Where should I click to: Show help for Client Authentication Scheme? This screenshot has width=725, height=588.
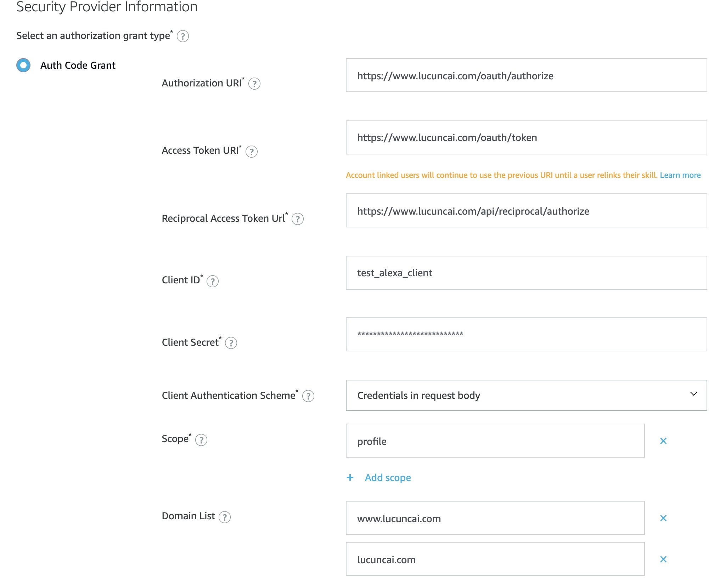click(308, 396)
